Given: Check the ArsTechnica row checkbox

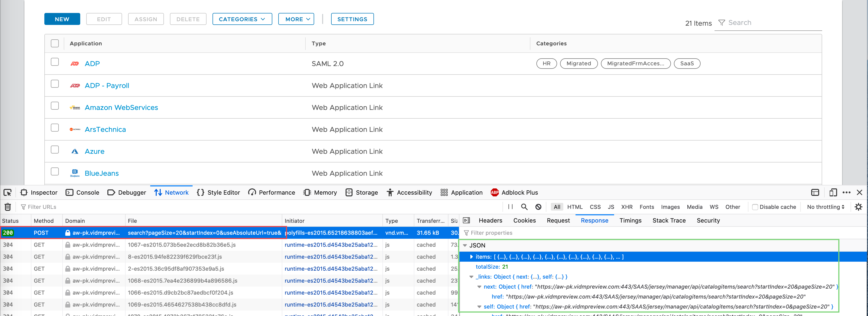Looking at the screenshot, I should point(55,128).
